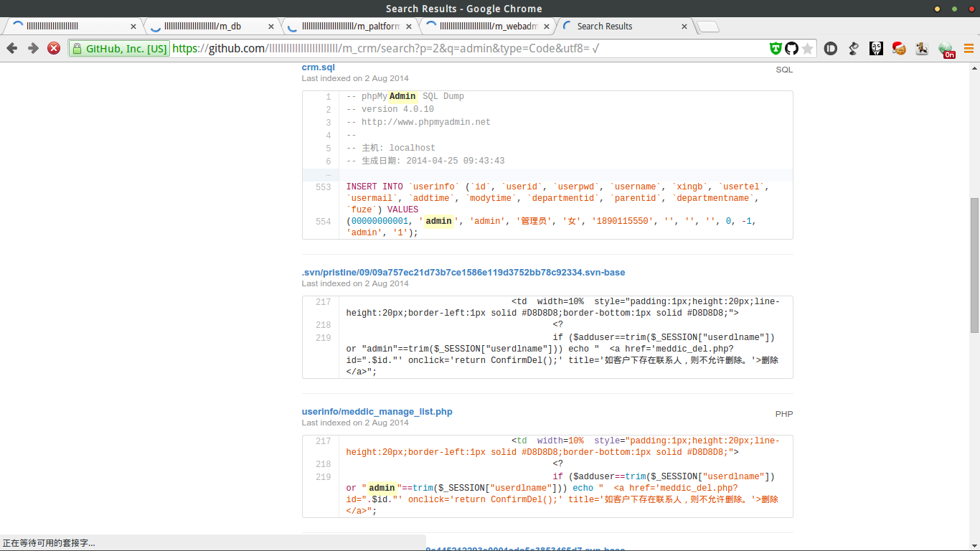
Task: Click the green shield T extension icon
Action: (x=776, y=49)
